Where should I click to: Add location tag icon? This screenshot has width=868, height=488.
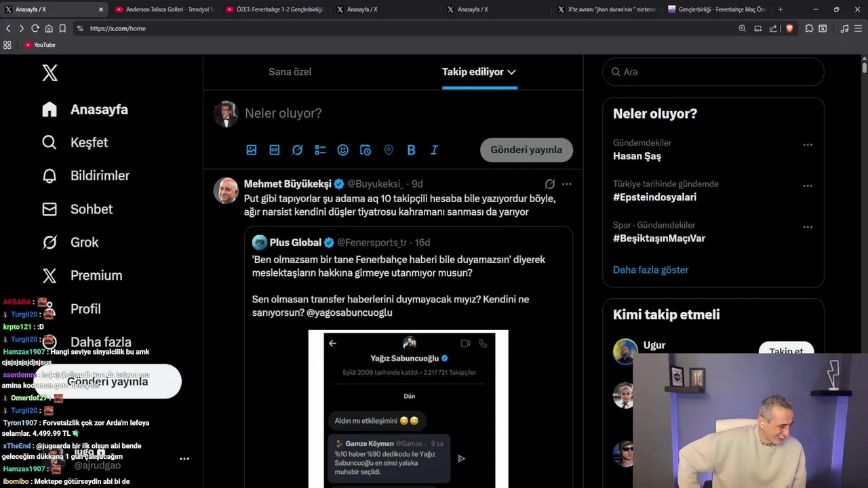tap(389, 150)
